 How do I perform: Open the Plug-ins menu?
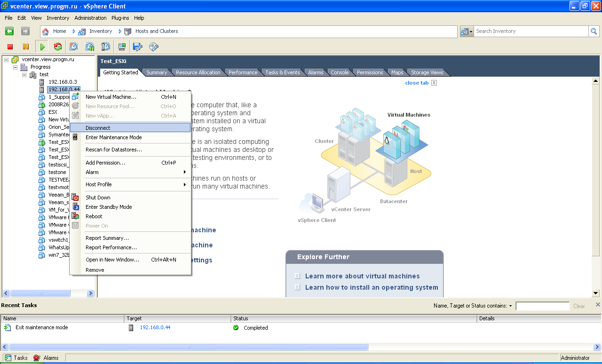[x=120, y=18]
